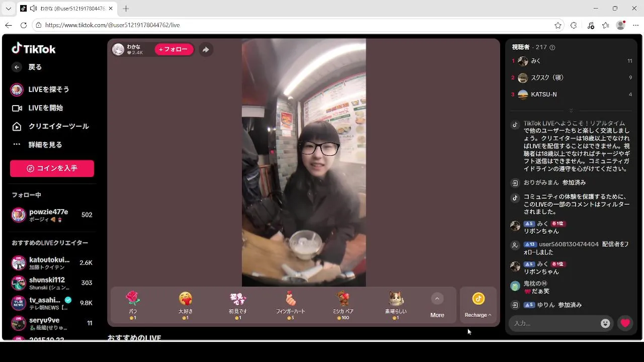Share the live stream
The height and width of the screenshot is (362, 644).
pyautogui.click(x=206, y=49)
